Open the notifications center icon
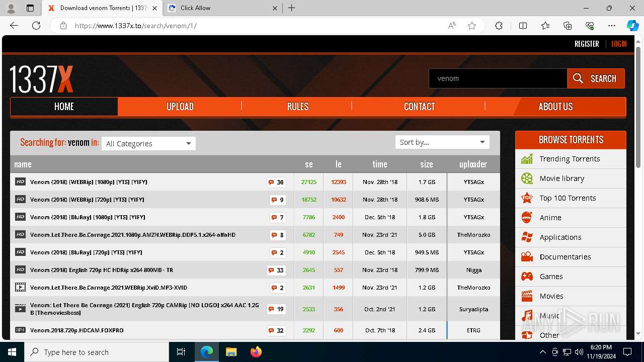 coord(627,352)
